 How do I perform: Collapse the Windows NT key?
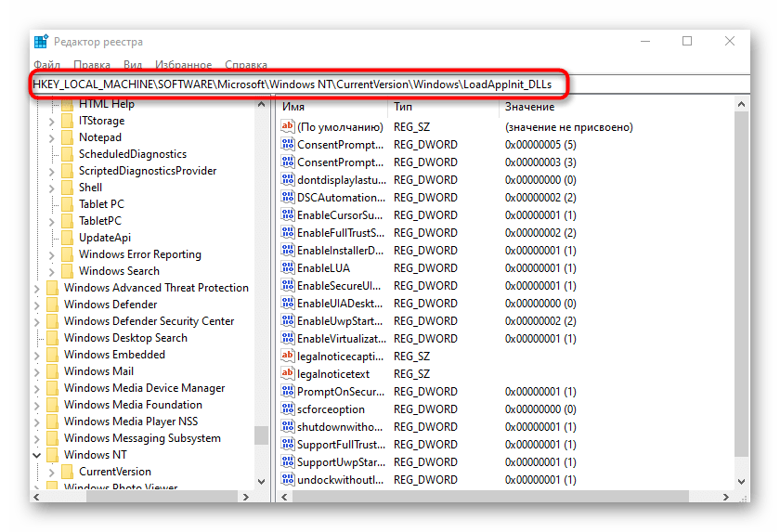(37, 455)
